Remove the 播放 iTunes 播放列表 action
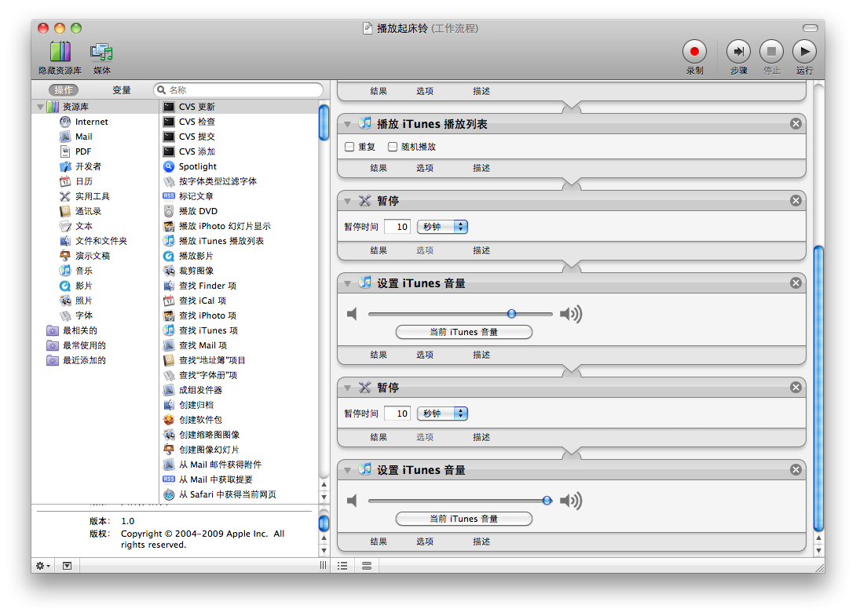Screen dimensions: 856x616 click(796, 124)
